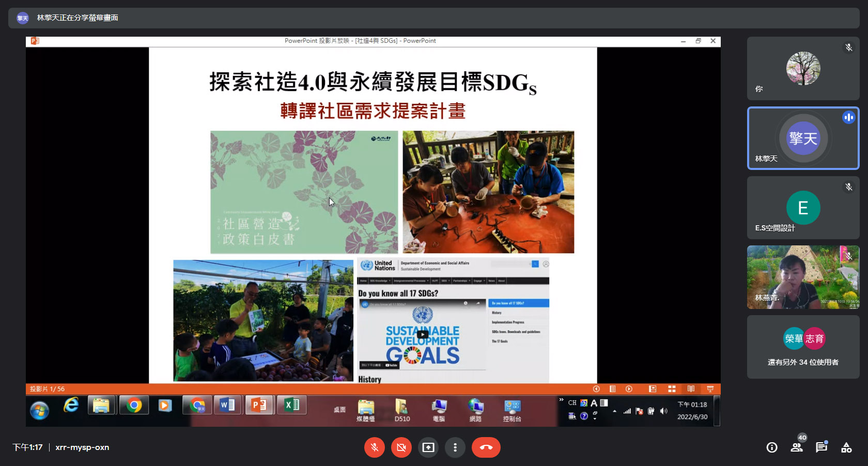Click the Chrome icon in shared taskbar
Image resolution: width=868 pixels, height=466 pixels.
tap(134, 406)
